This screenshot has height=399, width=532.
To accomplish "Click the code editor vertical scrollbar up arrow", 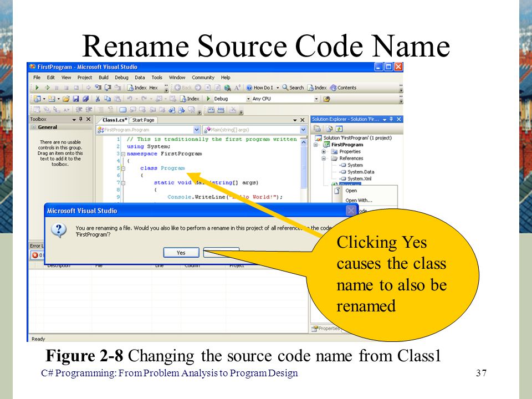I will (x=303, y=142).
